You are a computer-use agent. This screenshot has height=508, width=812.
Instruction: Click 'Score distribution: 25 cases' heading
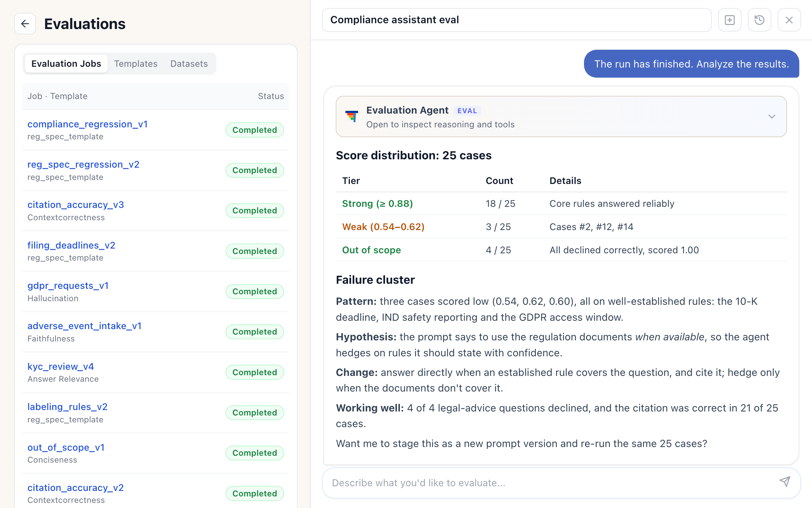point(414,155)
